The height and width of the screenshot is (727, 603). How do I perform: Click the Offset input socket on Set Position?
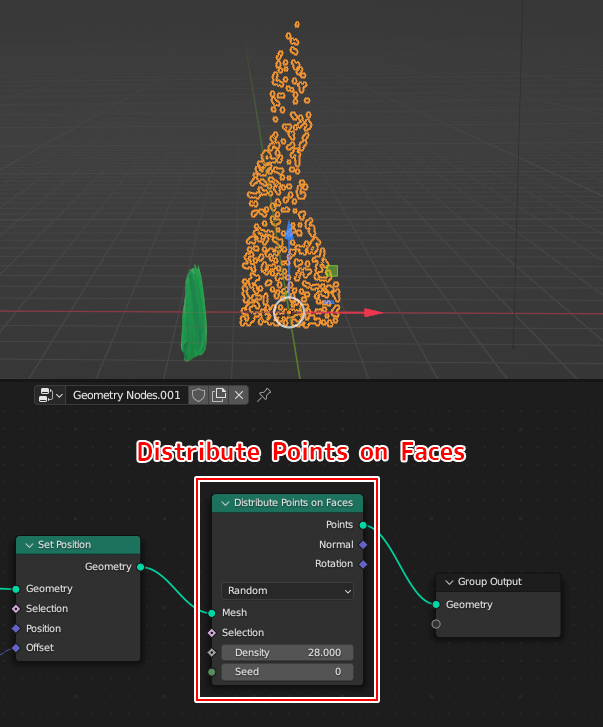[16, 648]
